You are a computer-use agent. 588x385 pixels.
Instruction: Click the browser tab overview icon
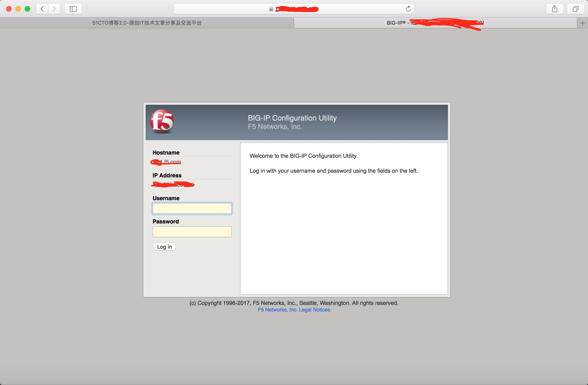point(575,8)
